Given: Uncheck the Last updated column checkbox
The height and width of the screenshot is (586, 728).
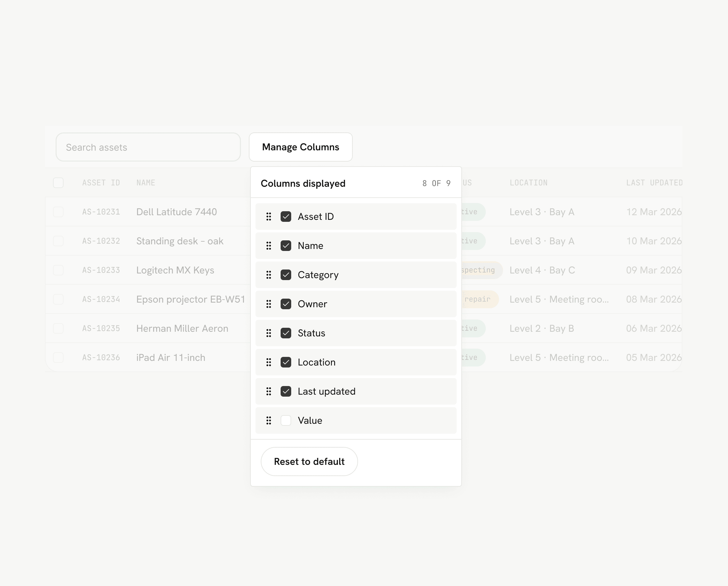Looking at the screenshot, I should pyautogui.click(x=286, y=391).
